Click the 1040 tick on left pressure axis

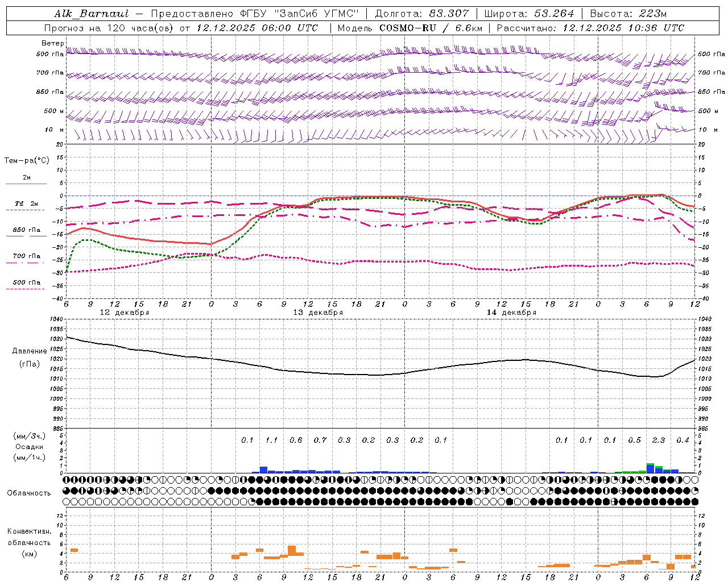[x=56, y=319]
